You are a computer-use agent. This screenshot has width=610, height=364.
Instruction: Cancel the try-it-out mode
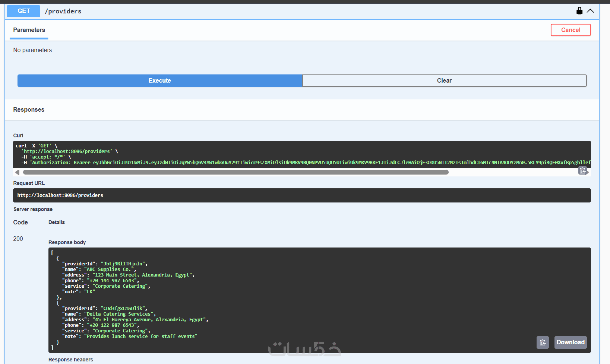point(571,30)
